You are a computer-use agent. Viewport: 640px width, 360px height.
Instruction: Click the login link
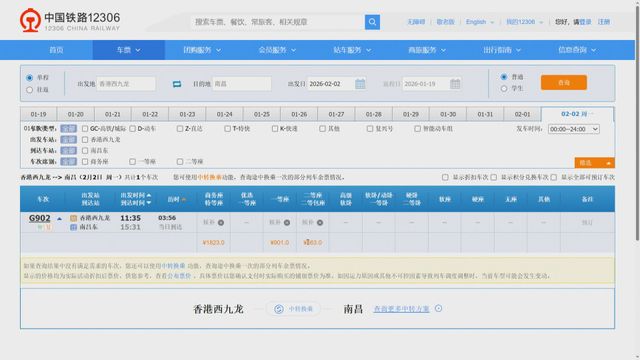pyautogui.click(x=586, y=22)
